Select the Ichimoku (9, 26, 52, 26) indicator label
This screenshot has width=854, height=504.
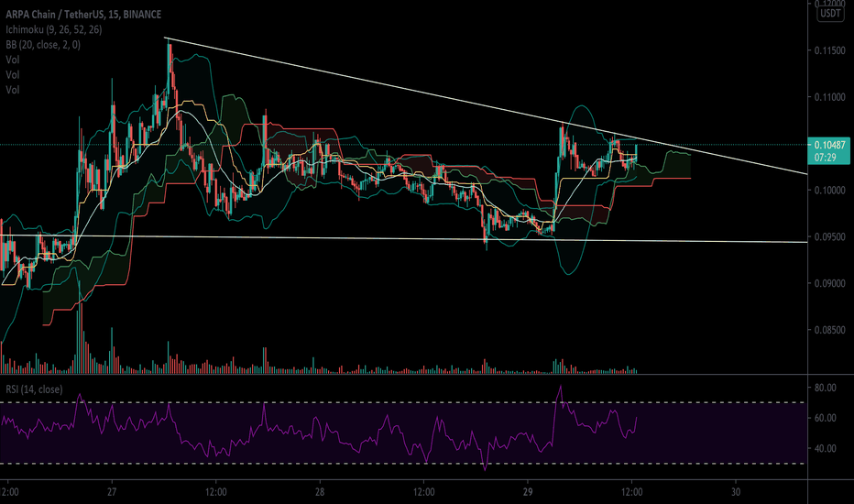pyautogui.click(x=53, y=29)
